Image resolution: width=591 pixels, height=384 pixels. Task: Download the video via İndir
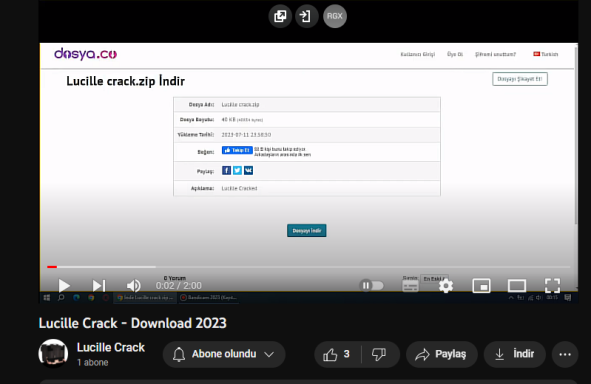click(514, 354)
